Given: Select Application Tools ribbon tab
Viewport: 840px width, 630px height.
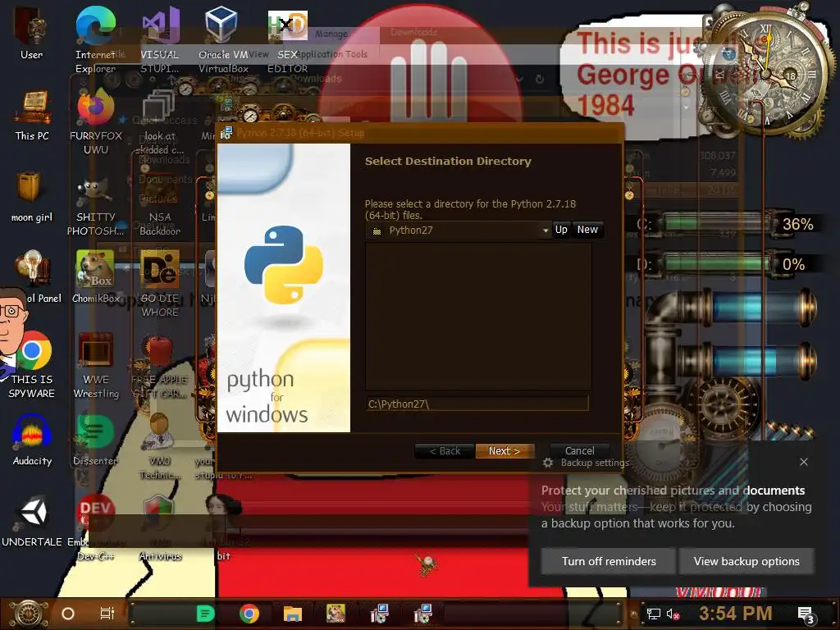Looking at the screenshot, I should click(x=332, y=54).
